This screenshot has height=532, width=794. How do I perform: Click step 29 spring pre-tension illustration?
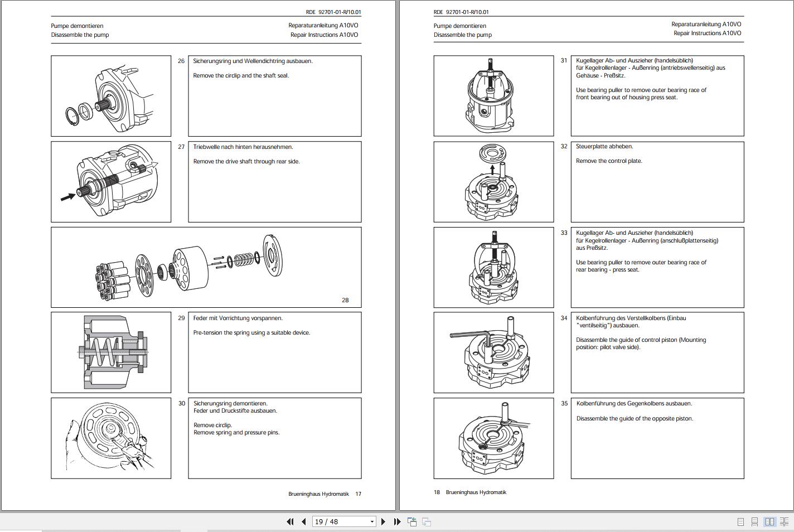tap(111, 352)
